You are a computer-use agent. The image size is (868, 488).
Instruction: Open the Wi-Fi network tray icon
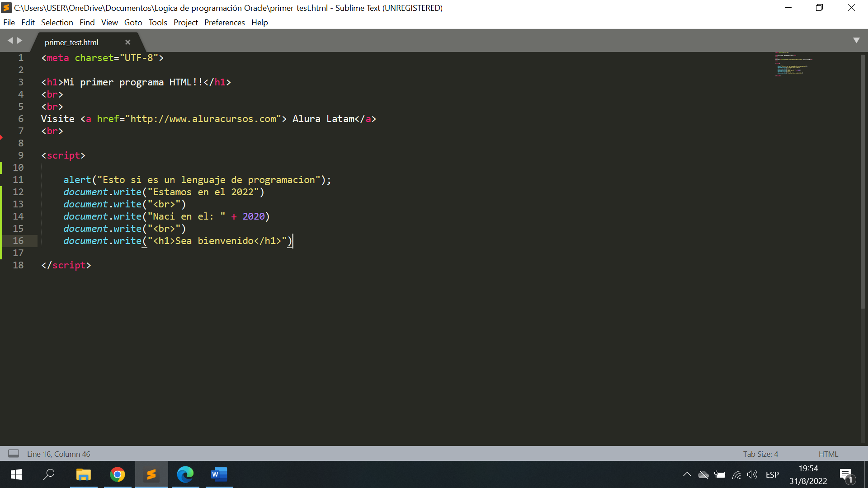click(736, 474)
